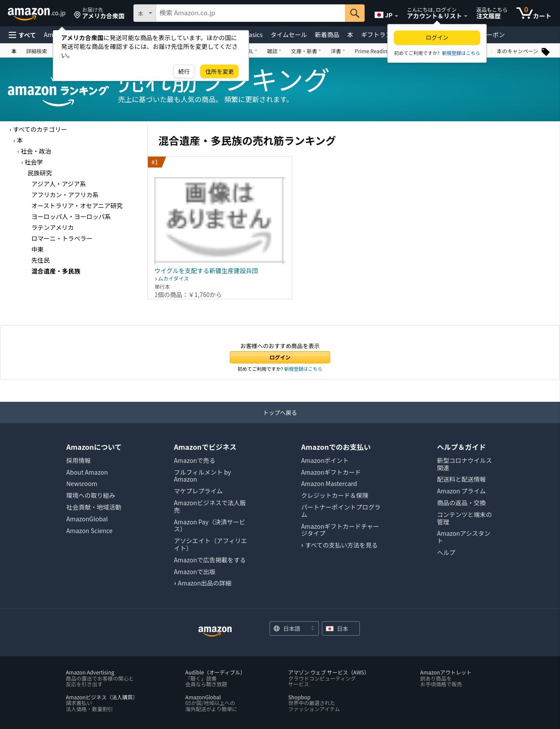Select アジア人・アジア系 category

click(x=58, y=184)
